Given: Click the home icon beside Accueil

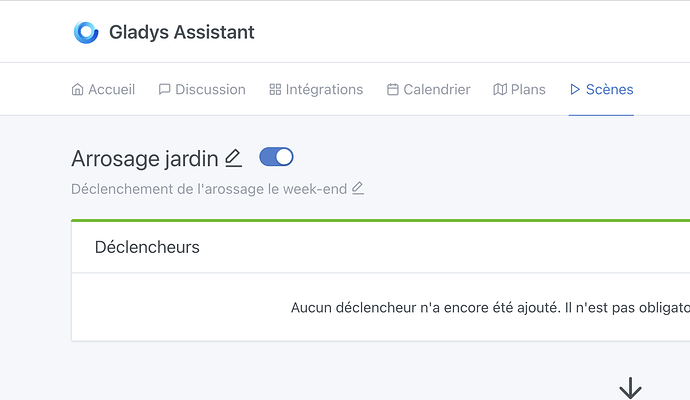Looking at the screenshot, I should click(x=78, y=90).
